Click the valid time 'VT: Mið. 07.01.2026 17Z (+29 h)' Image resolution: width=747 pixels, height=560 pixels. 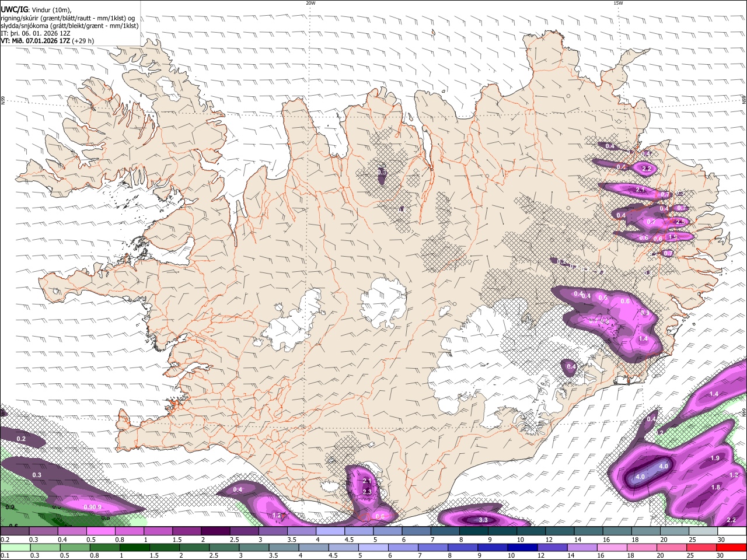point(47,41)
